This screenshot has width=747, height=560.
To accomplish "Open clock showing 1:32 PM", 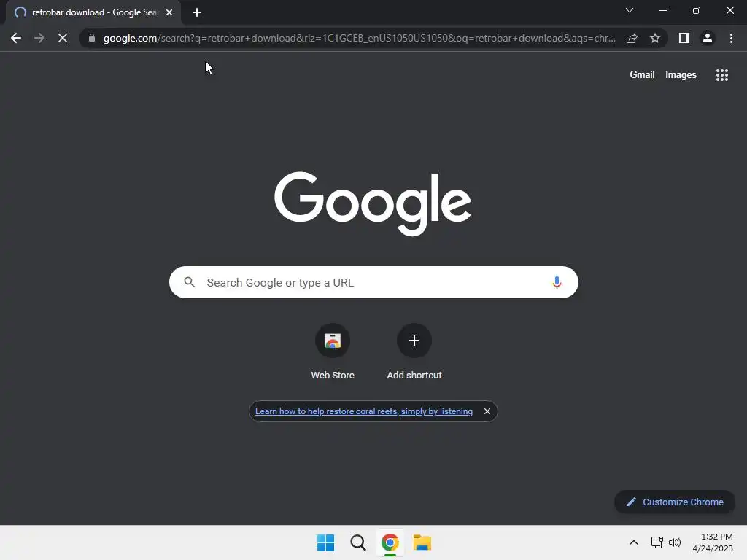I will [x=713, y=542].
